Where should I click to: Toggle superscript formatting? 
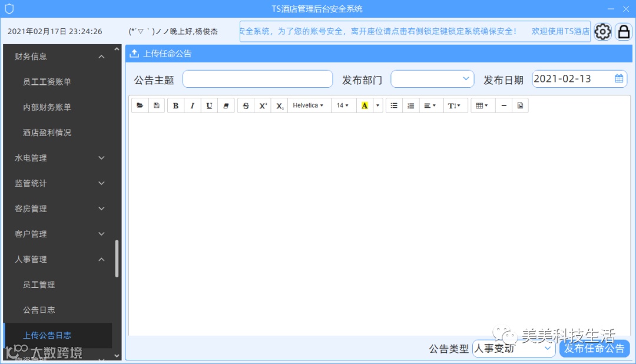[263, 105]
